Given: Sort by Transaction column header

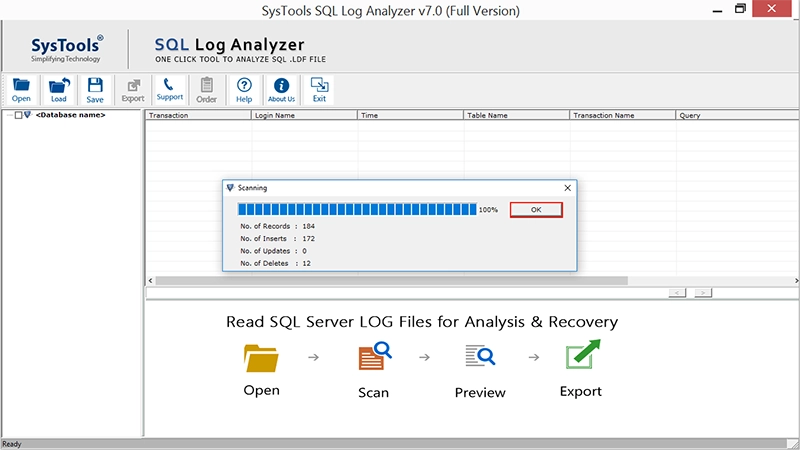Looking at the screenshot, I should [198, 115].
